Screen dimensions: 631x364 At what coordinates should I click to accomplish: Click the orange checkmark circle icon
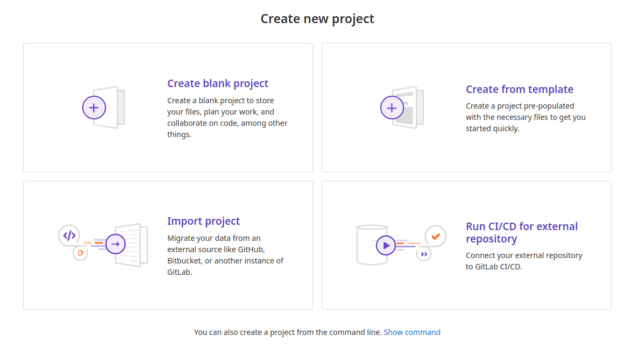[435, 236]
